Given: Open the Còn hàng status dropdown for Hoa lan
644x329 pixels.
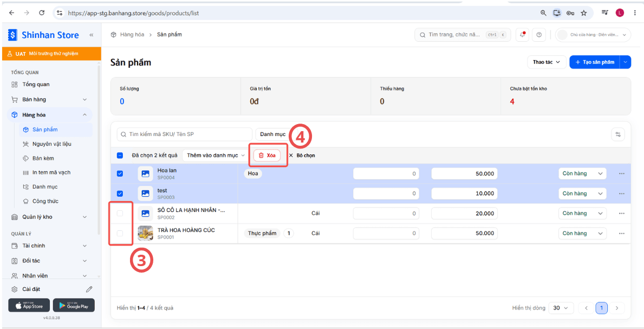Looking at the screenshot, I should [x=582, y=173].
